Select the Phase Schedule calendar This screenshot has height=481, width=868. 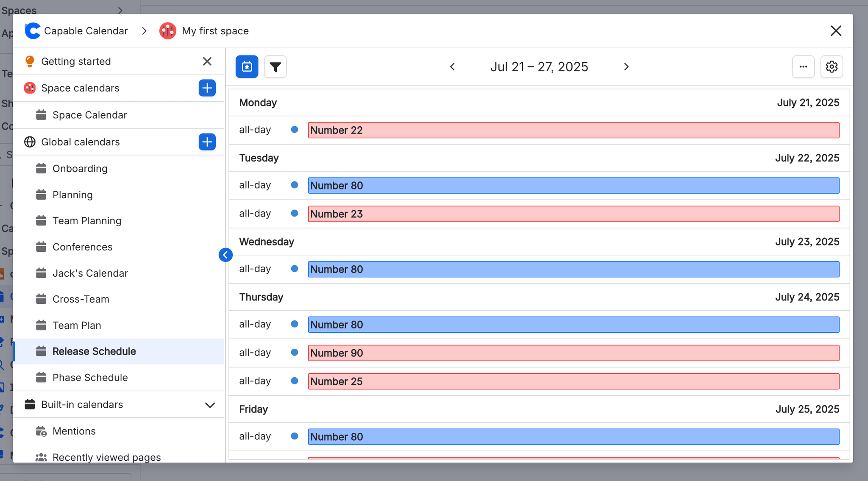point(90,378)
